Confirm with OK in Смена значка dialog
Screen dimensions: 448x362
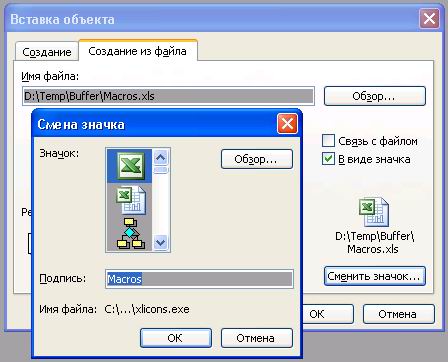176,338
